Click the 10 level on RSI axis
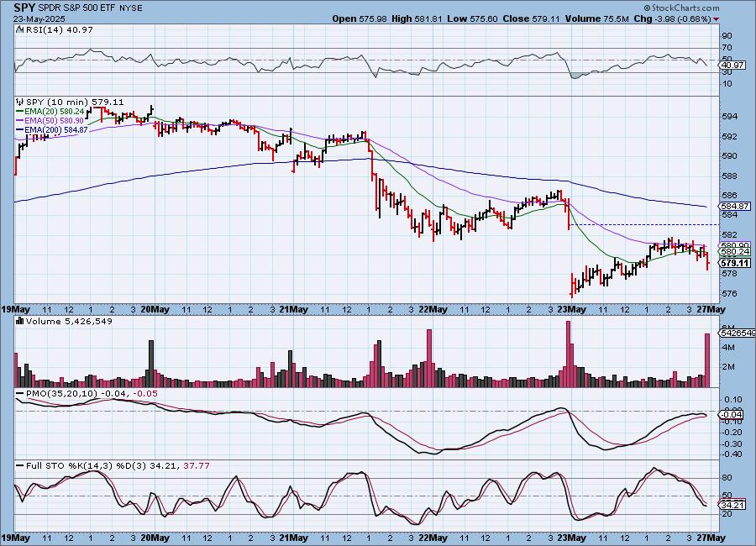 tap(727, 83)
